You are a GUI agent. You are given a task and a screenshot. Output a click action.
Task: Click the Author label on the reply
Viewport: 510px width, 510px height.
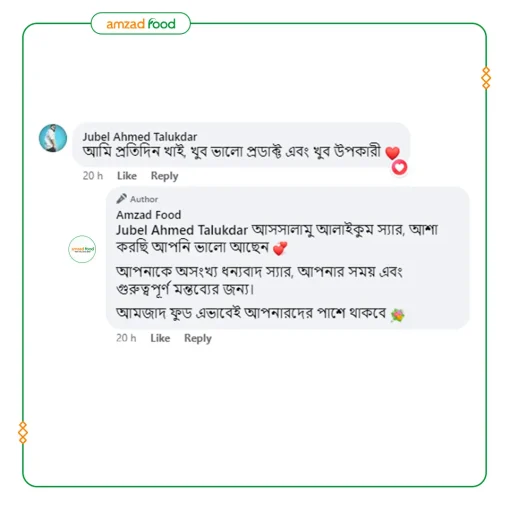[x=144, y=199]
